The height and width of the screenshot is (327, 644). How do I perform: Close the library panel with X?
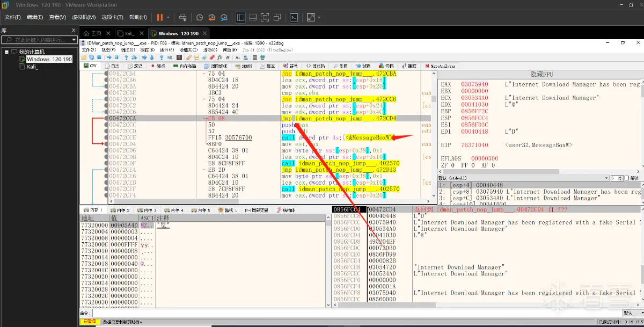coord(74,31)
